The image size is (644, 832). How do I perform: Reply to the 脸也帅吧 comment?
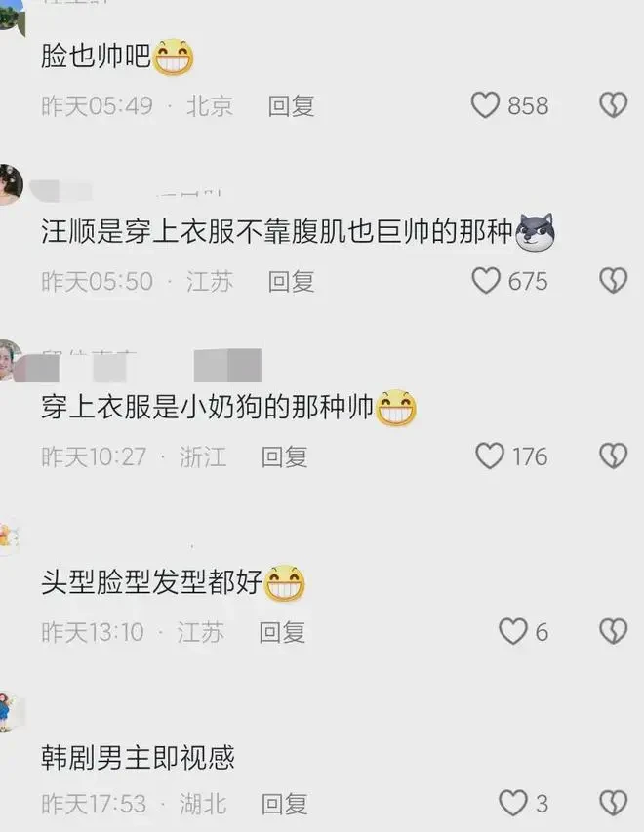pos(291,106)
